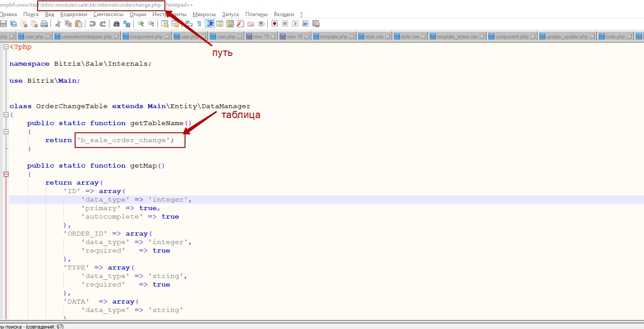Open Folder as Workspace icon

(251, 24)
